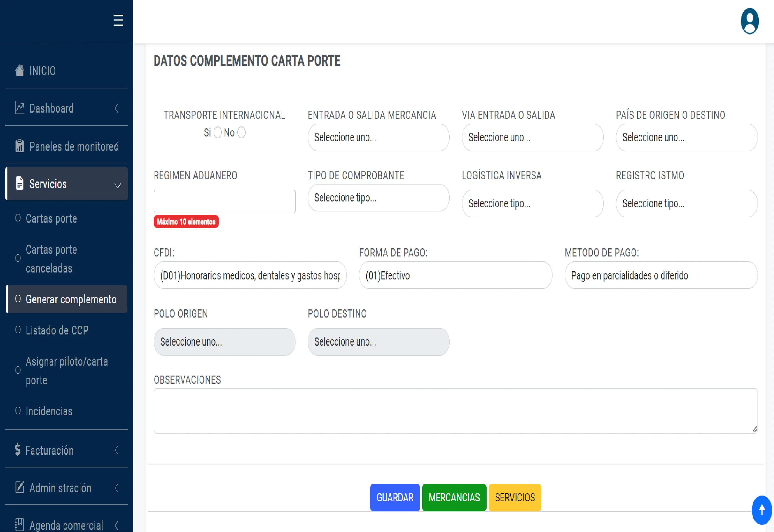The image size is (774, 532).
Task: Open Generar complemento from the sidebar
Action: pyautogui.click(x=71, y=299)
